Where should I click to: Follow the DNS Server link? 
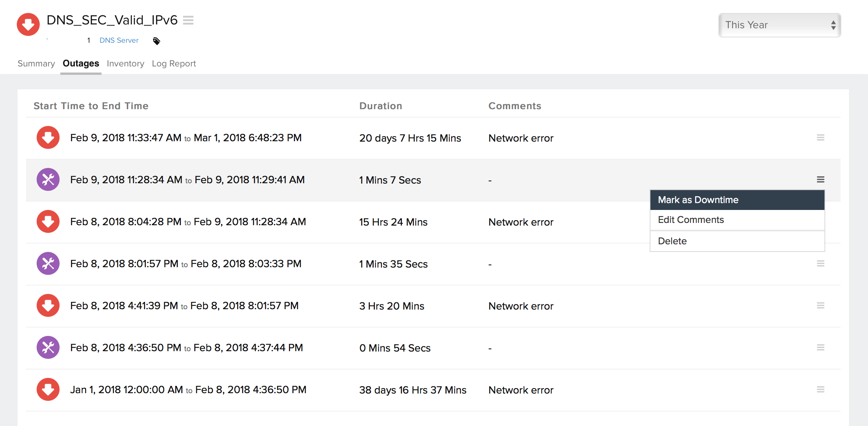click(119, 40)
